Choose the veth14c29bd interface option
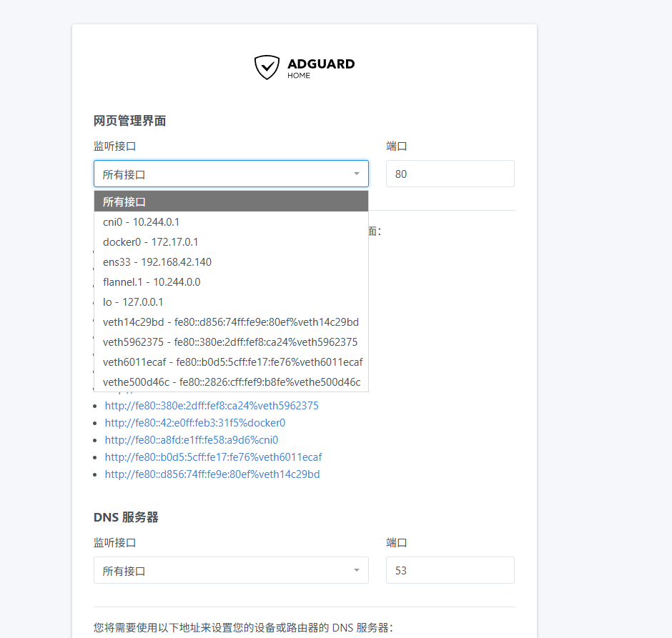672x638 pixels. 231,322
